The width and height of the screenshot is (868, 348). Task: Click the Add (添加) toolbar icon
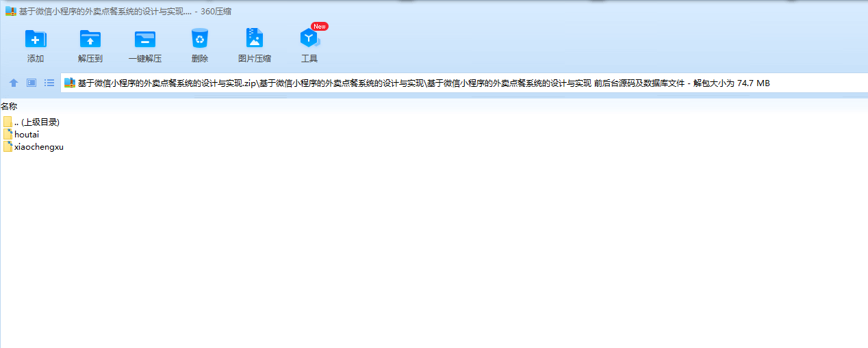coord(36,39)
